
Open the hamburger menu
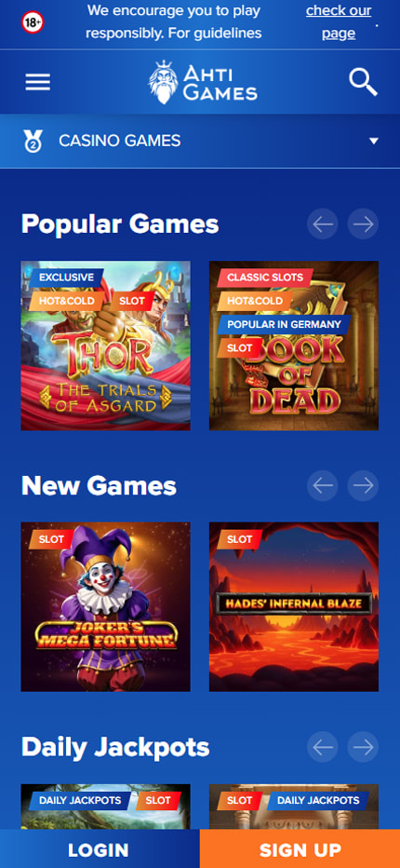(37, 82)
